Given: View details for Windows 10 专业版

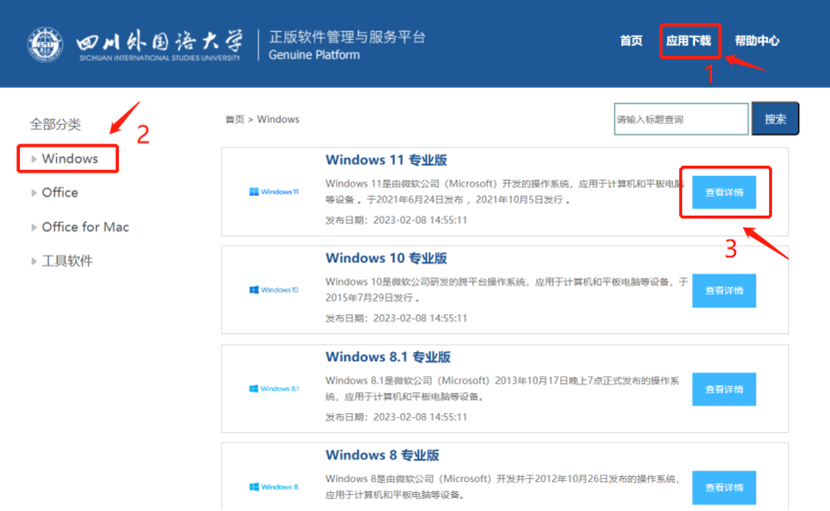Looking at the screenshot, I should (x=724, y=291).
